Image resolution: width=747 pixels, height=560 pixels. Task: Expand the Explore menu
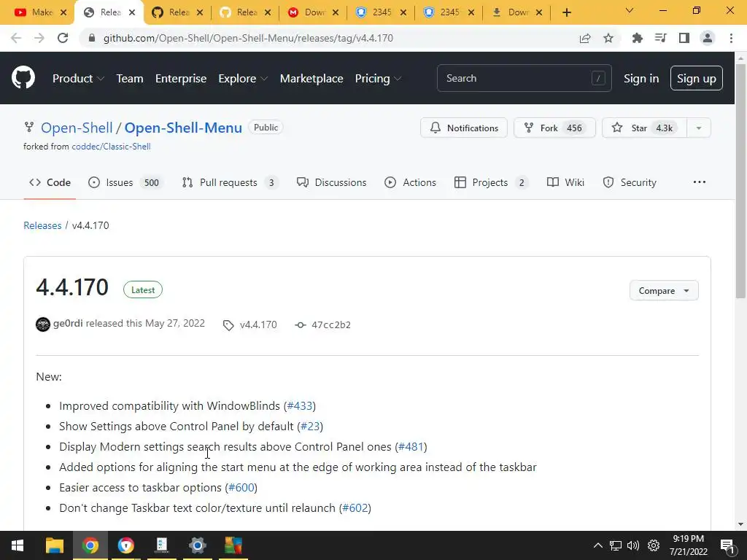point(243,79)
